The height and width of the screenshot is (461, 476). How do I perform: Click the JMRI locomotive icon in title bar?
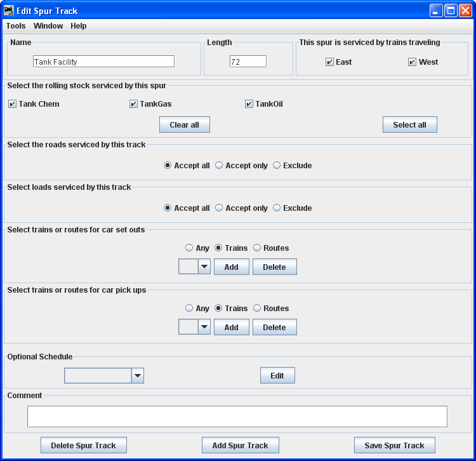pyautogui.click(x=9, y=11)
